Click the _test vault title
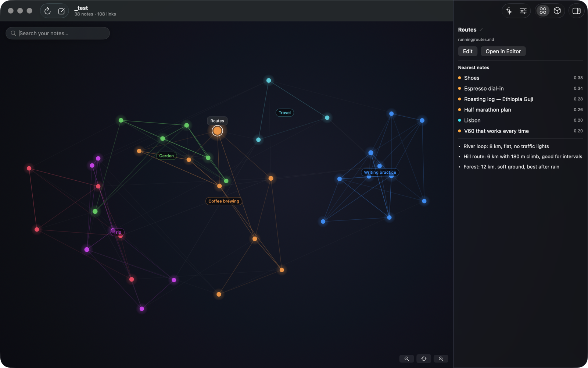 tap(81, 8)
